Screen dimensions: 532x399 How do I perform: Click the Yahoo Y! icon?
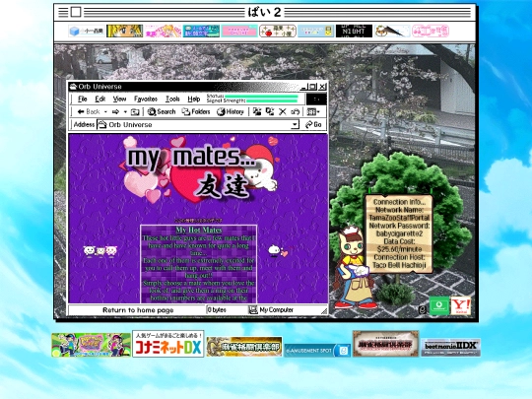click(x=461, y=305)
